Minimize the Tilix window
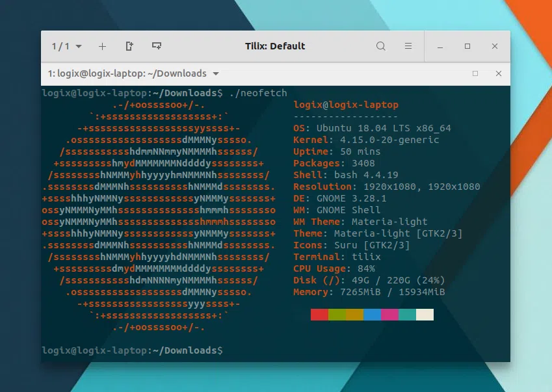 (x=440, y=46)
